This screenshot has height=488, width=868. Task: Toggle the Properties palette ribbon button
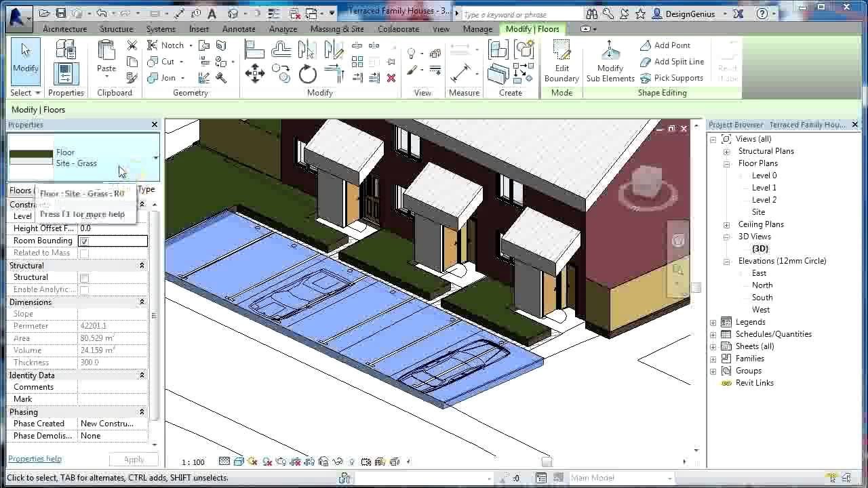click(x=65, y=73)
